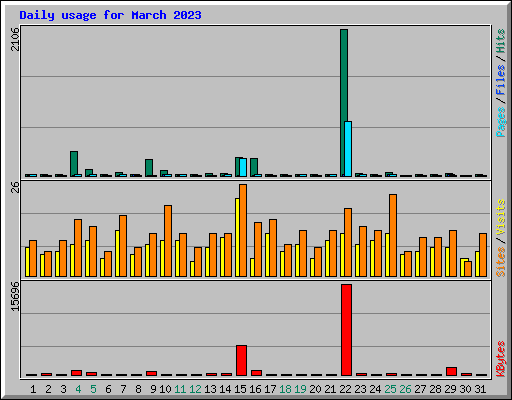
Task: Click the green weekend day label 19
Action: [300, 389]
